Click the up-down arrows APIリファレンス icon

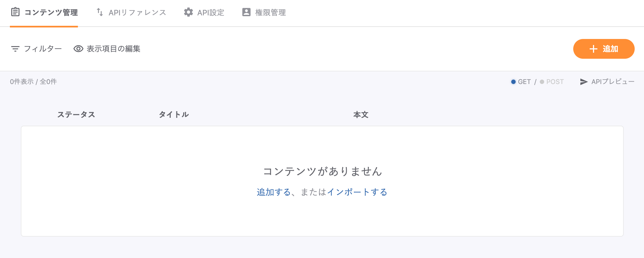(x=100, y=12)
